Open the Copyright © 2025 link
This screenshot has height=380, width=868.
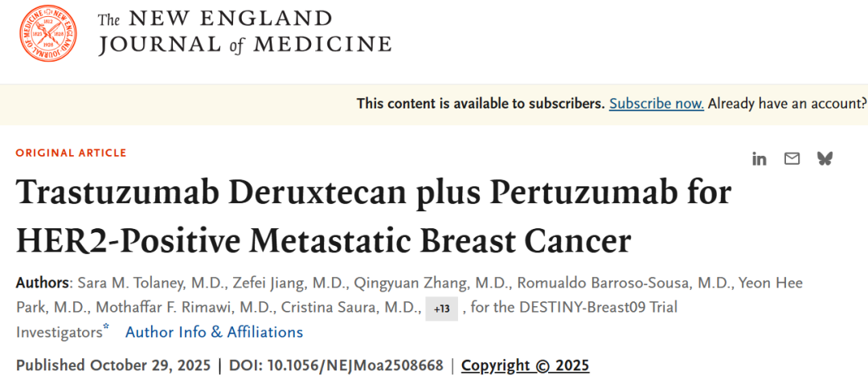click(x=525, y=366)
